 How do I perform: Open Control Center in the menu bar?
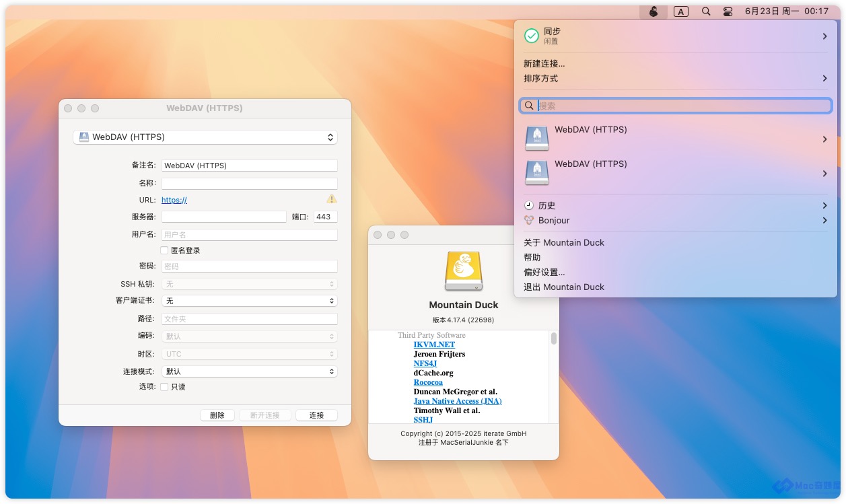tap(728, 11)
